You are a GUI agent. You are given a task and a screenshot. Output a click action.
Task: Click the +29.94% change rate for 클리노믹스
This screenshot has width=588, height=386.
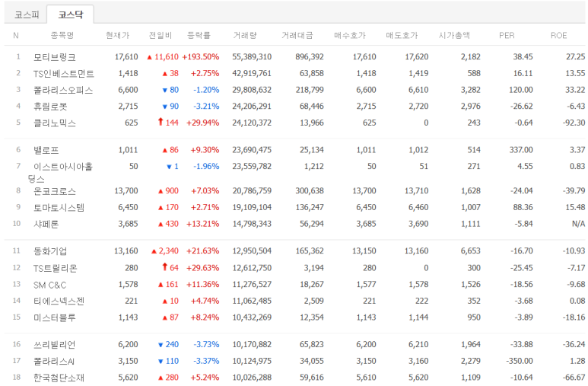click(203, 123)
